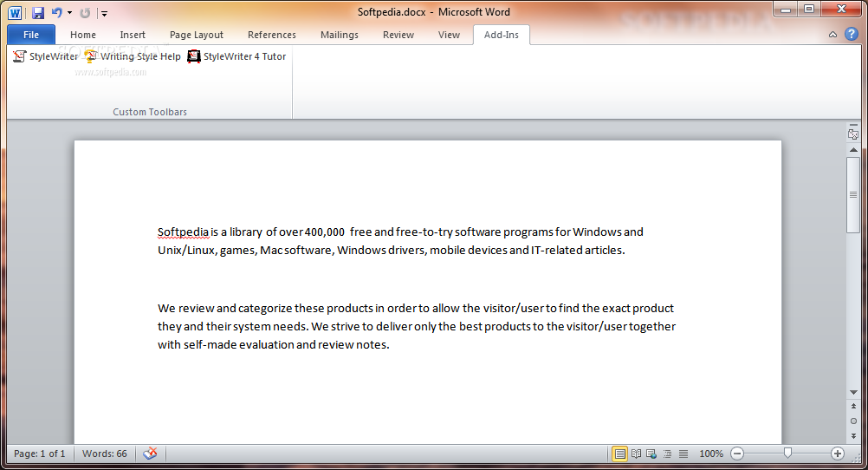This screenshot has width=868, height=470.
Task: Toggle the ruler icon above the scrollbar
Action: tap(853, 134)
